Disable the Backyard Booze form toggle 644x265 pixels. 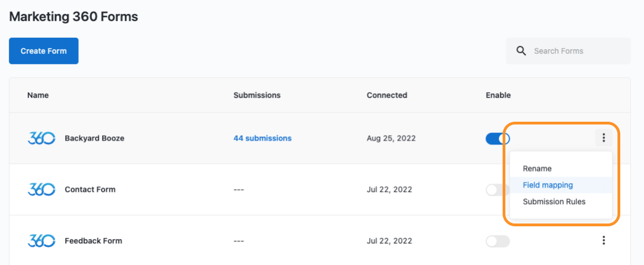[498, 138]
